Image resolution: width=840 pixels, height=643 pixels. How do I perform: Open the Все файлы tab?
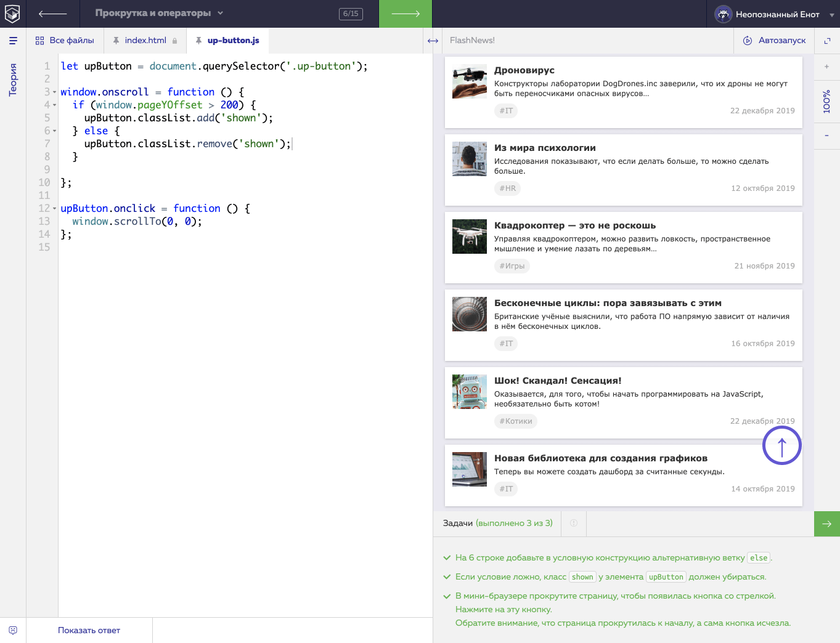pyautogui.click(x=65, y=41)
